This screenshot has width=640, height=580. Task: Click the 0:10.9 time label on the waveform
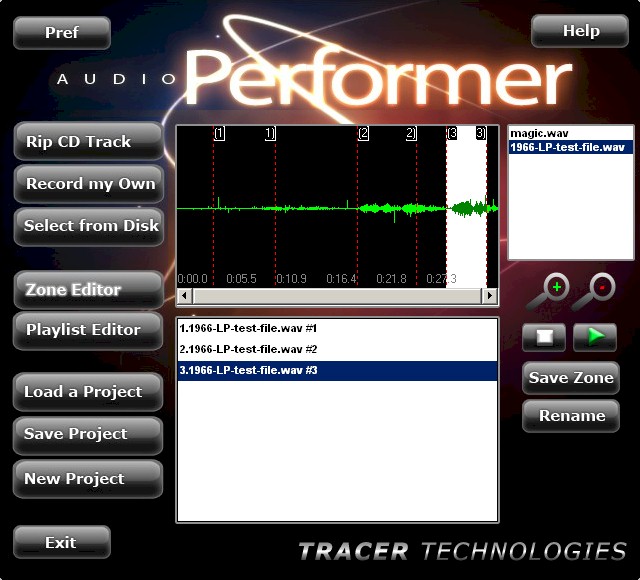[x=291, y=279]
